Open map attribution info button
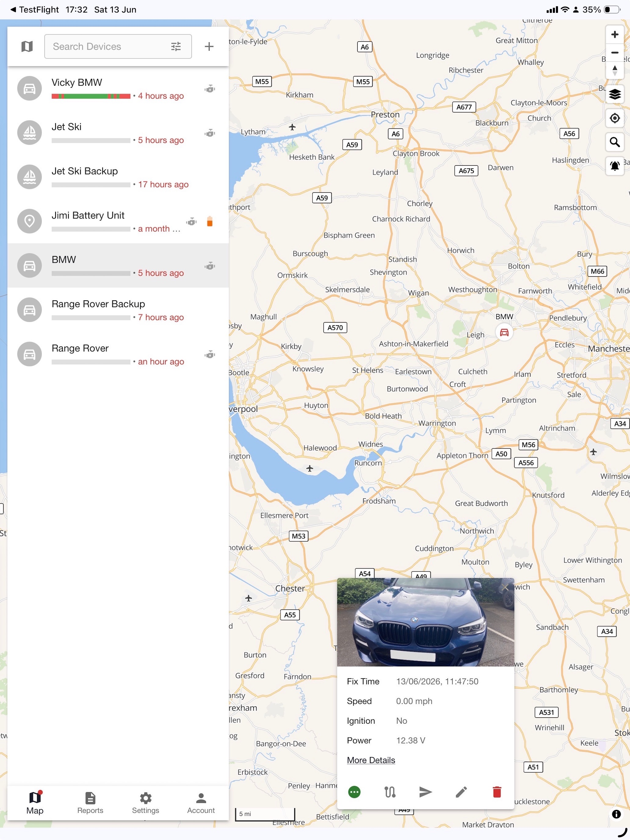 point(616,814)
